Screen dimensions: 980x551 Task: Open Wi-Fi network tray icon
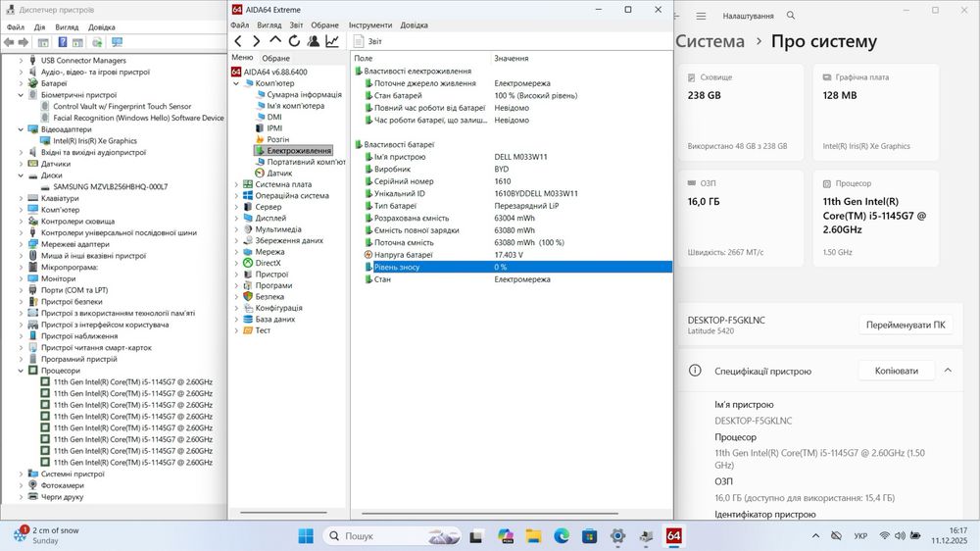(x=884, y=536)
